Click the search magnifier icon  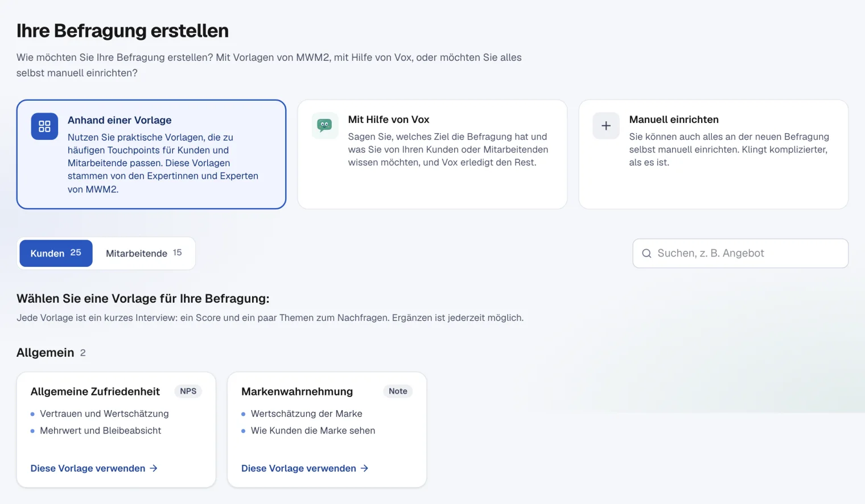coord(646,254)
